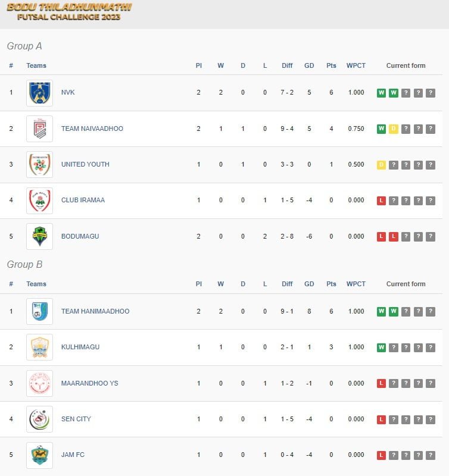Click the Group A GD column header
Image resolution: width=449 pixels, height=476 pixels.
click(309, 65)
